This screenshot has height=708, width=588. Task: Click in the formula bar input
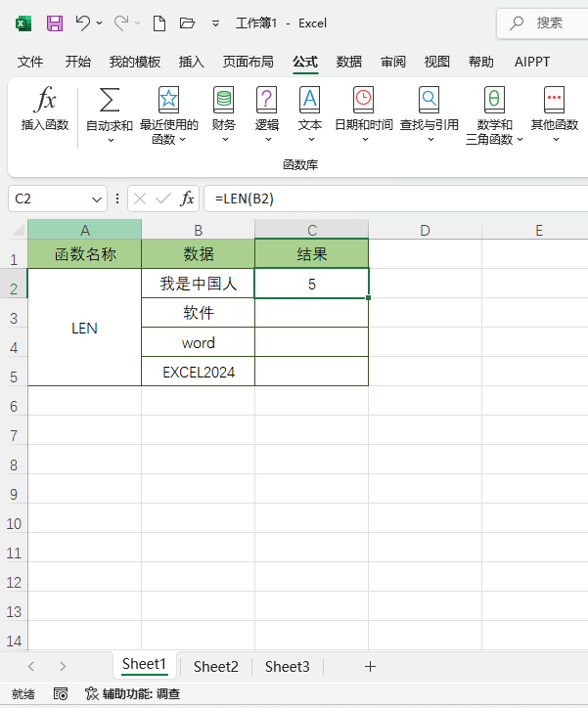tap(391, 199)
